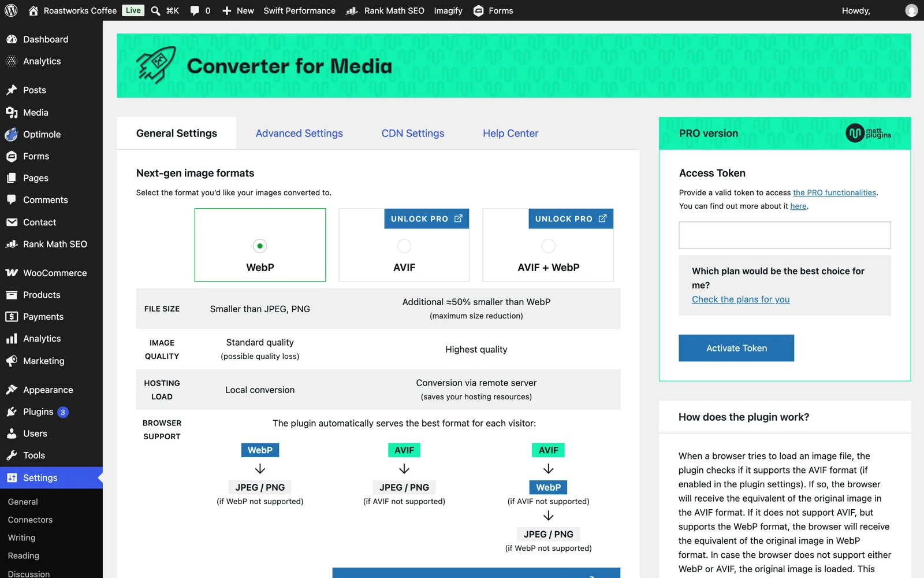Click the Converter for Media rocket logo
This screenshot has width=924, height=578.
point(156,65)
